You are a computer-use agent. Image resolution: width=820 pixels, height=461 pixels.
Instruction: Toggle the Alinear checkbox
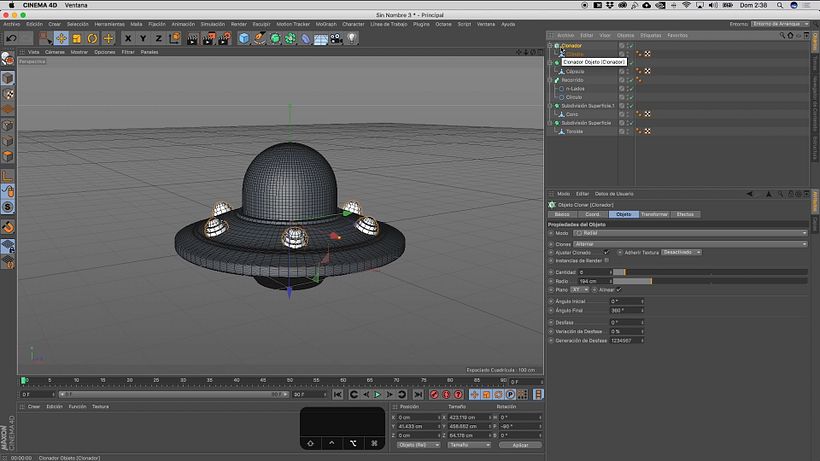point(619,289)
